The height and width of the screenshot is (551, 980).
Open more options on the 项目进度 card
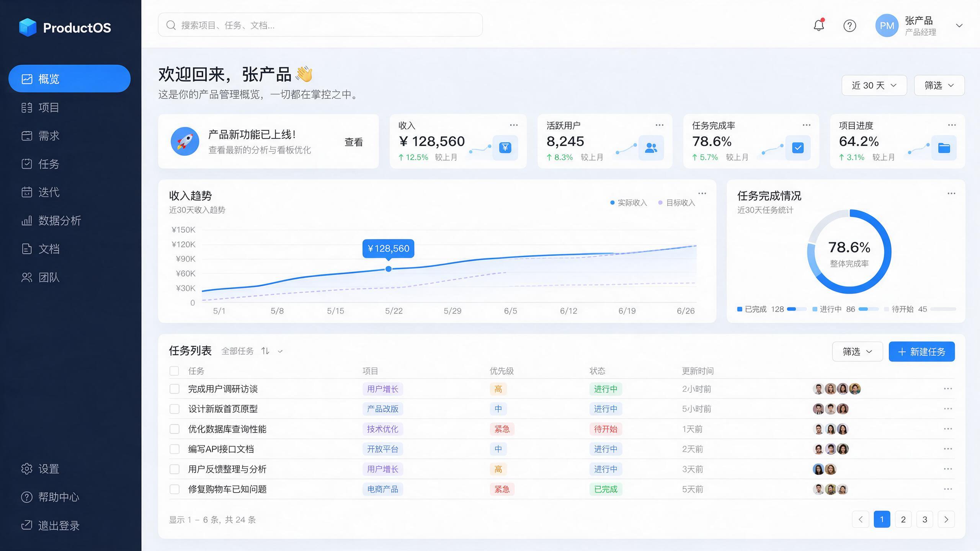coord(952,125)
